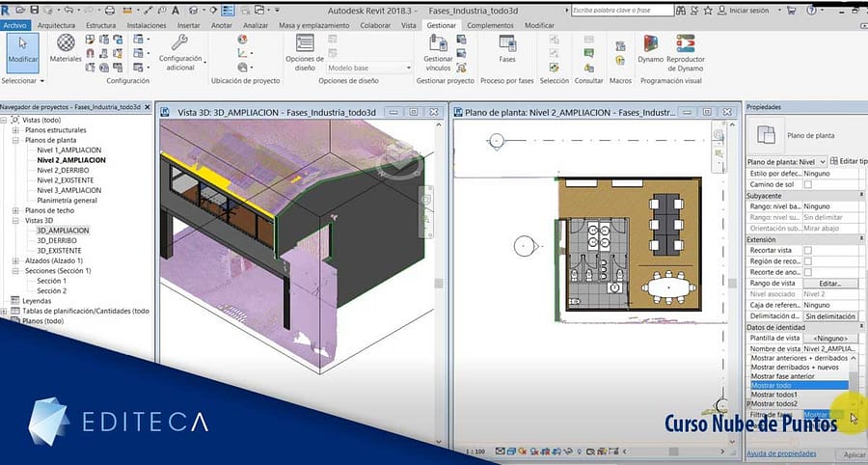Click the macro manager icon

(x=620, y=46)
